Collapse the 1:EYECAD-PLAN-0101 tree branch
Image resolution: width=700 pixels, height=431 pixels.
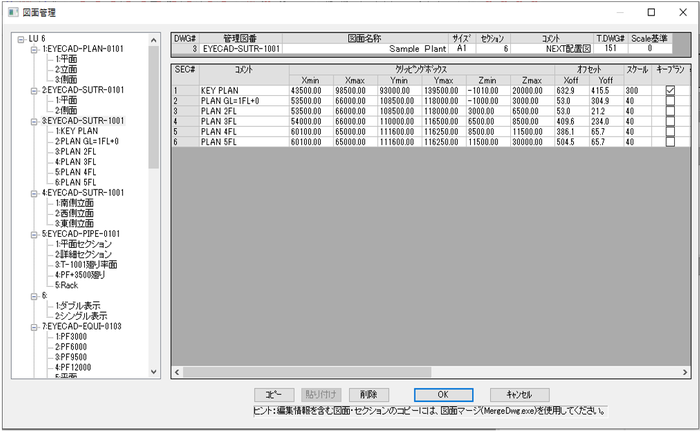click(x=33, y=49)
